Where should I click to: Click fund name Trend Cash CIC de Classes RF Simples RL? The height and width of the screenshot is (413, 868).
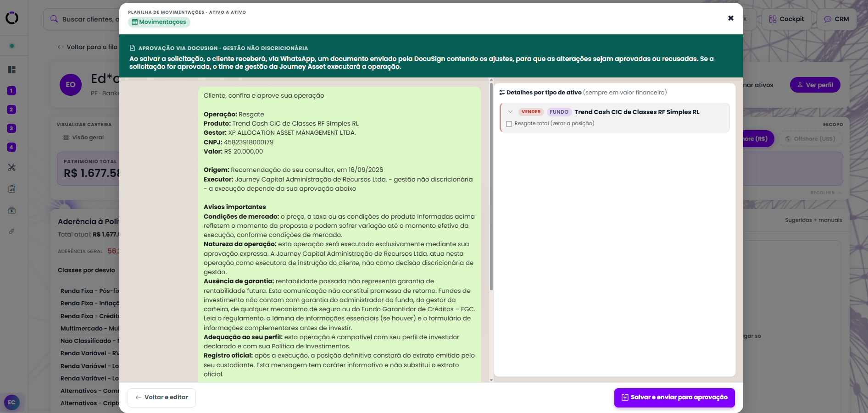(x=637, y=112)
